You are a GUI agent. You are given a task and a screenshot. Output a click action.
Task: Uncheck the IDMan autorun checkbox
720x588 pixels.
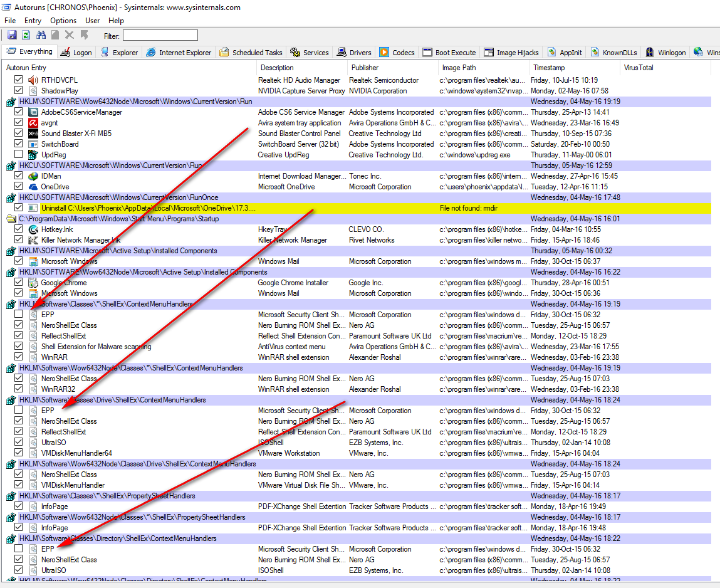[x=18, y=176]
